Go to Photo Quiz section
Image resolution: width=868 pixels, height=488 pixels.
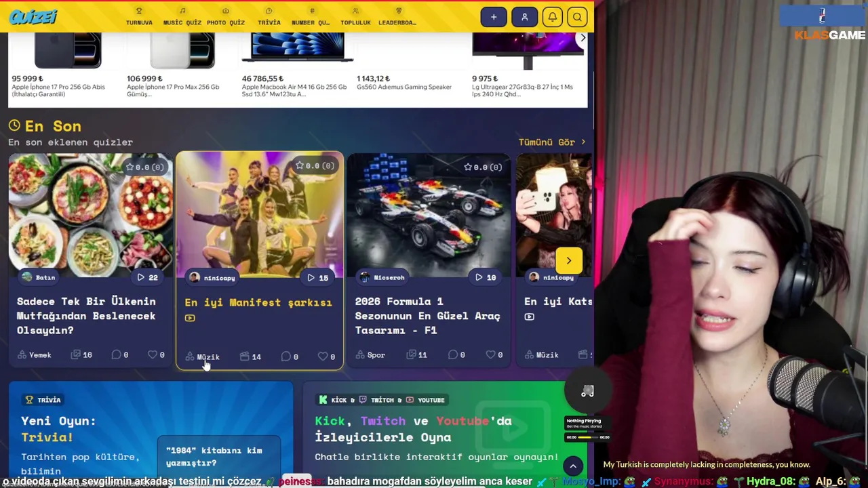(226, 17)
